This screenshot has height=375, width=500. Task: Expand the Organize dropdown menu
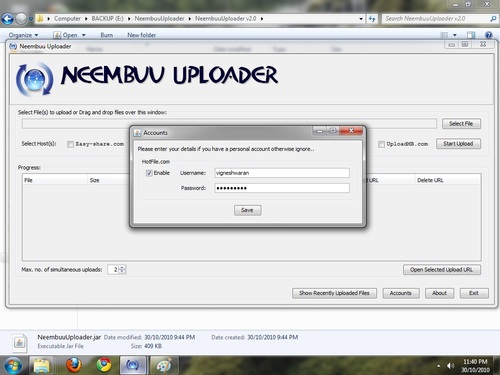[x=23, y=35]
